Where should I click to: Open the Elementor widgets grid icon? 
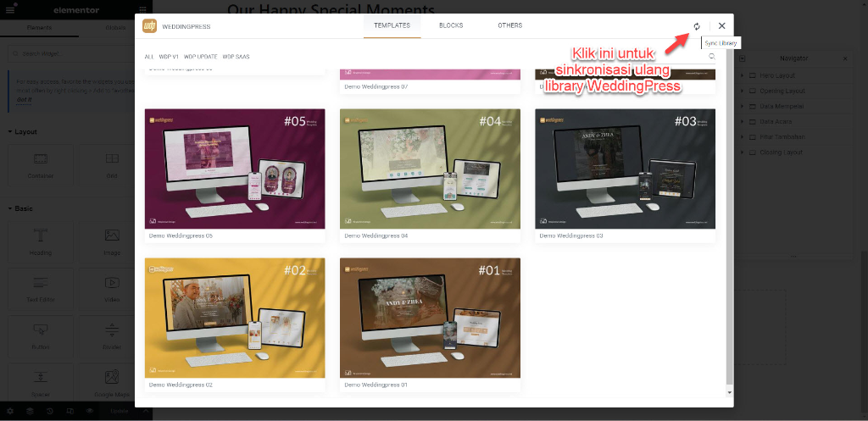click(142, 10)
